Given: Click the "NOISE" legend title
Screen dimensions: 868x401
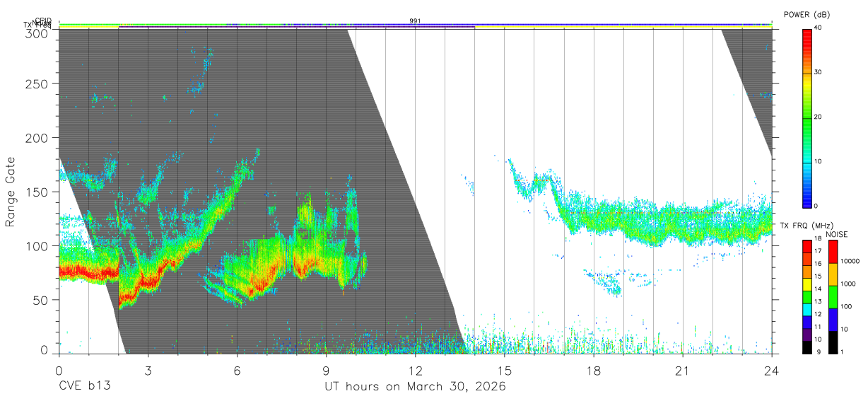Looking at the screenshot, I should point(837,234).
